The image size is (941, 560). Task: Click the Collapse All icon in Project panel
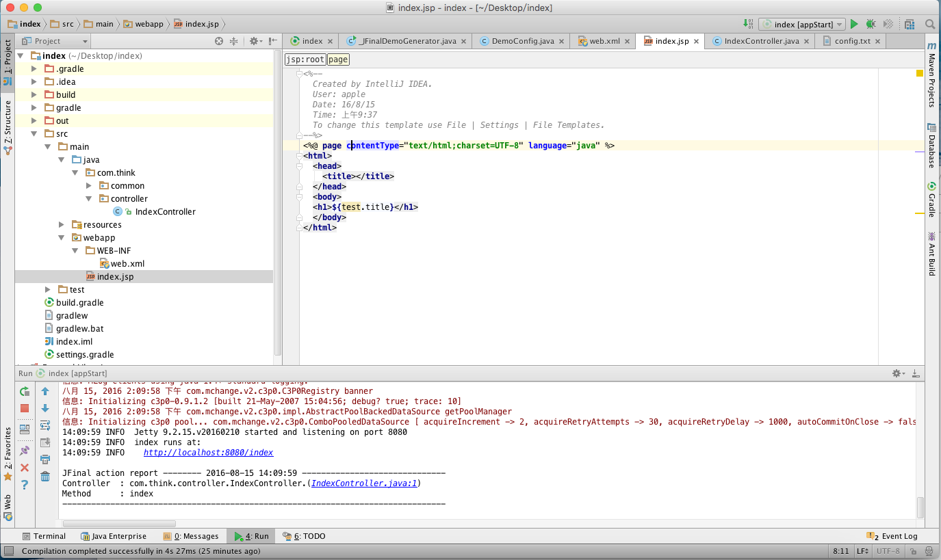click(x=233, y=41)
